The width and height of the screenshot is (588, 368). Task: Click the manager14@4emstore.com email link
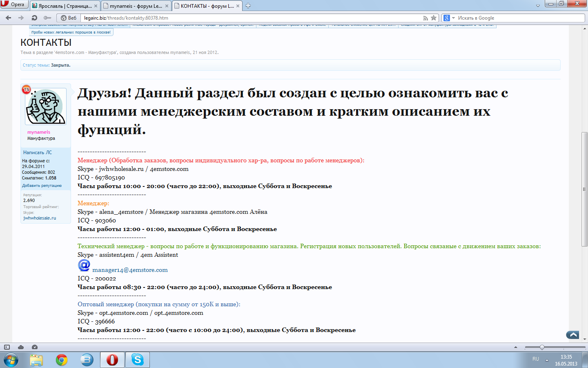click(130, 270)
